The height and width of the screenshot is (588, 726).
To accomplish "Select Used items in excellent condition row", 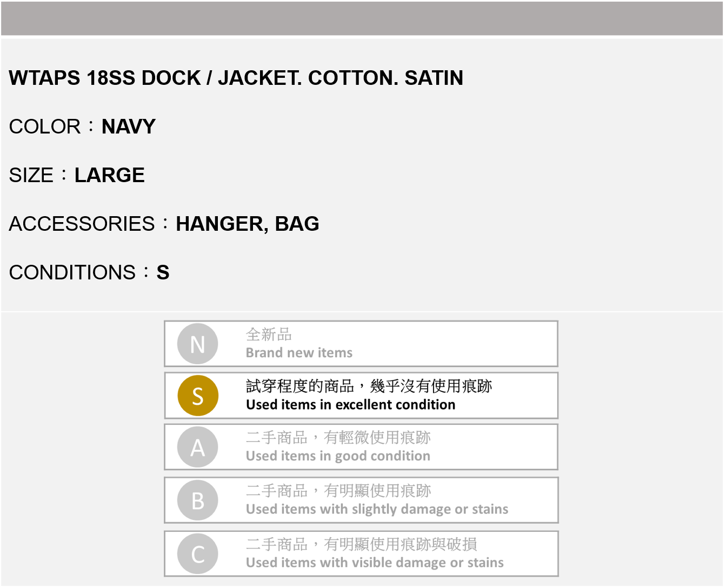I will 361,396.
